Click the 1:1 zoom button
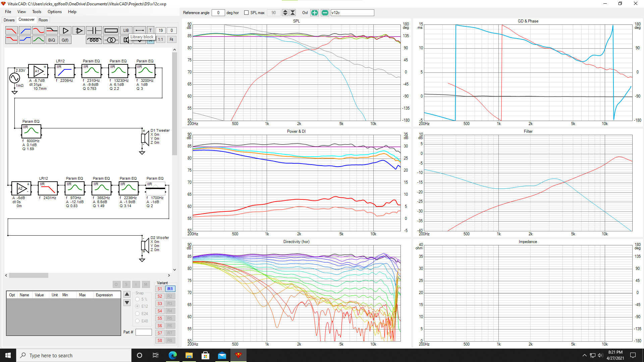The image size is (644, 362). (x=161, y=40)
